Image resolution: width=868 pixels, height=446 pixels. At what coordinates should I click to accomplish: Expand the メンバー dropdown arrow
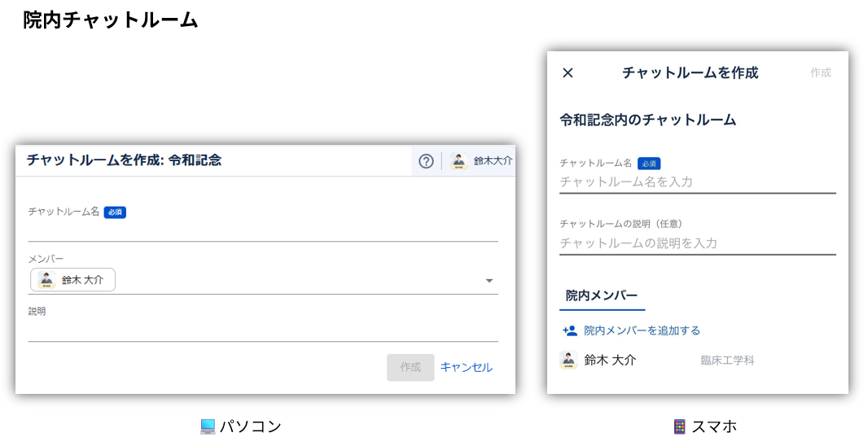point(489,281)
